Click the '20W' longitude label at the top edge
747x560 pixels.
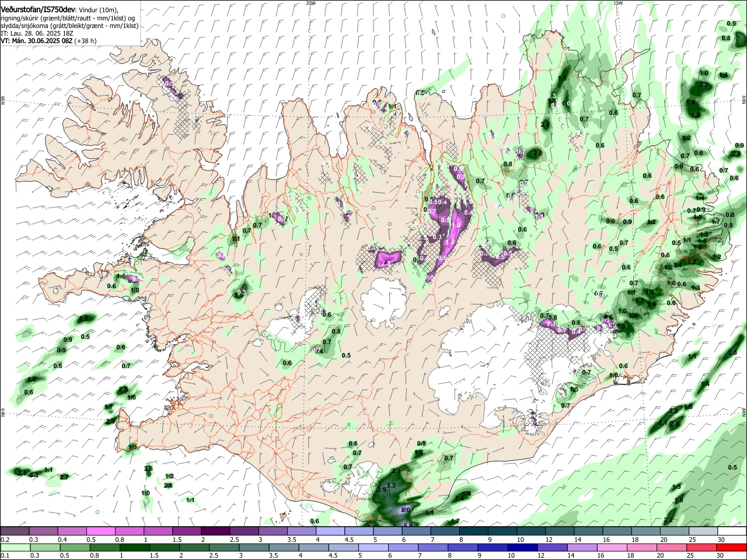310,3
